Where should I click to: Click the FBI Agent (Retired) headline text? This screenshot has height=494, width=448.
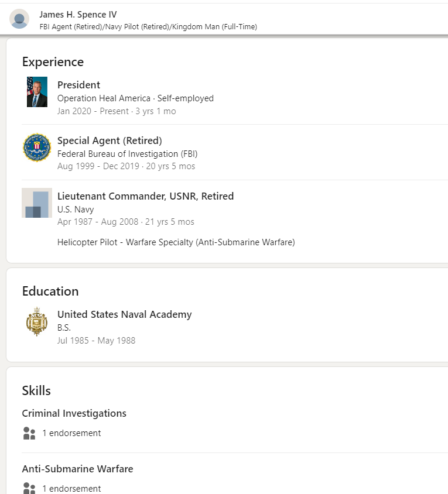pos(148,26)
